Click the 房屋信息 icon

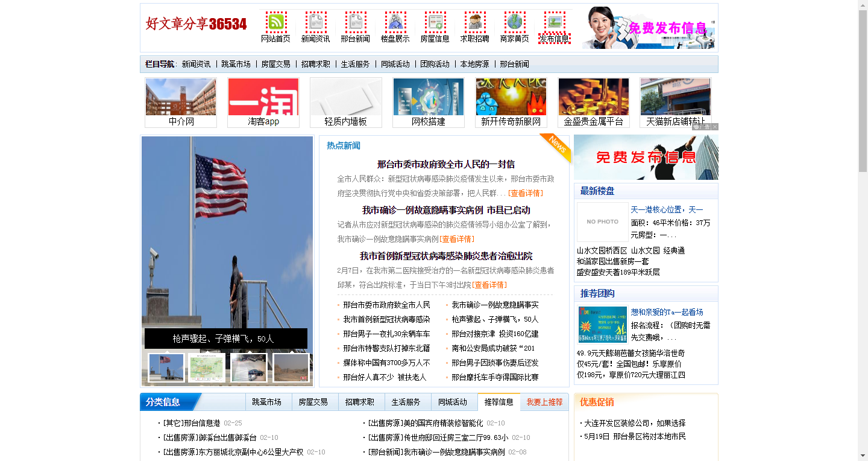(x=435, y=22)
